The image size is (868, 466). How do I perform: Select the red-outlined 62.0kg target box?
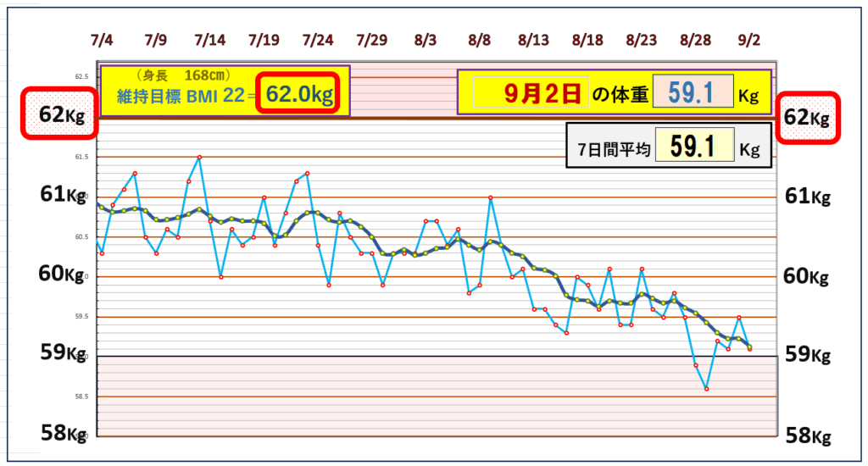tap(299, 94)
